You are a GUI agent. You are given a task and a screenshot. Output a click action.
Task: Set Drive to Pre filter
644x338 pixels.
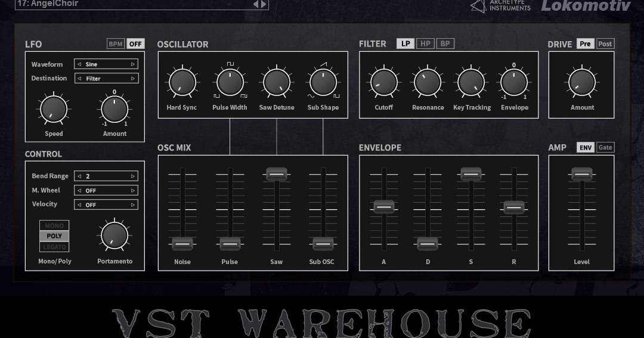point(586,44)
